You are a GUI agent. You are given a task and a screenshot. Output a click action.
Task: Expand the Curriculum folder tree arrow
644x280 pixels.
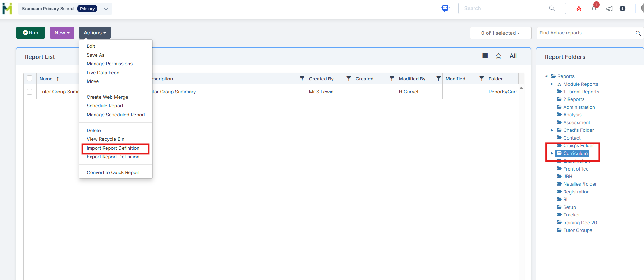tap(552, 153)
